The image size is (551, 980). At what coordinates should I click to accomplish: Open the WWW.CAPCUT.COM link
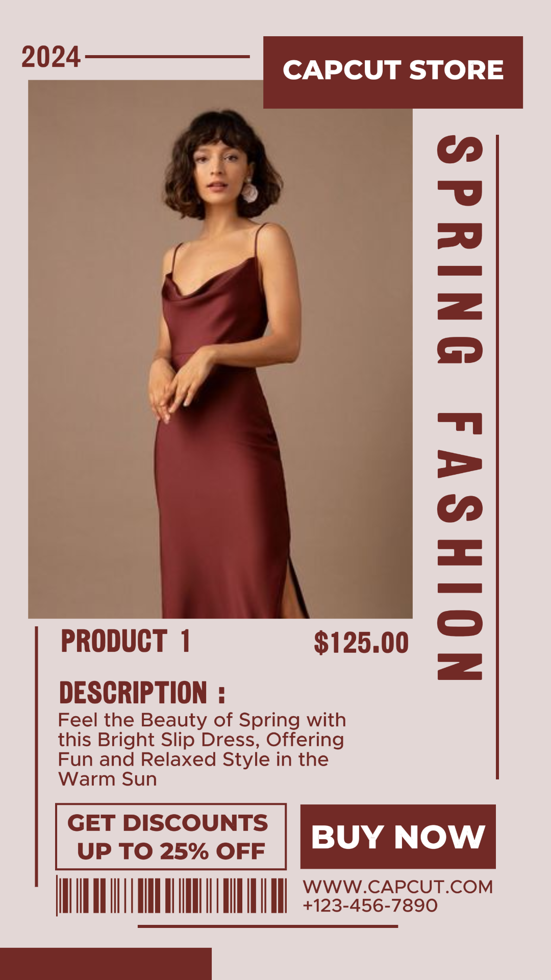(398, 887)
